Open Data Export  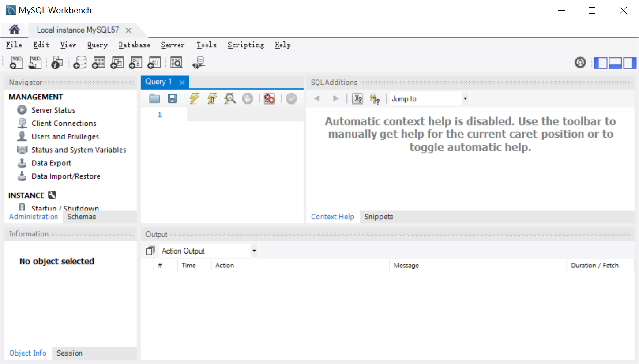[x=52, y=163]
